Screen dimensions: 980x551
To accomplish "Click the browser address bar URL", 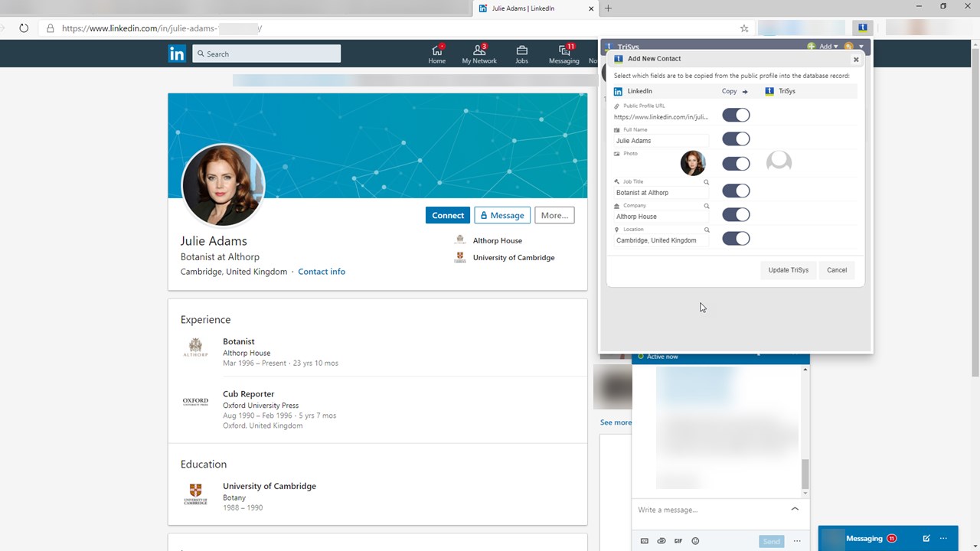I will [162, 28].
